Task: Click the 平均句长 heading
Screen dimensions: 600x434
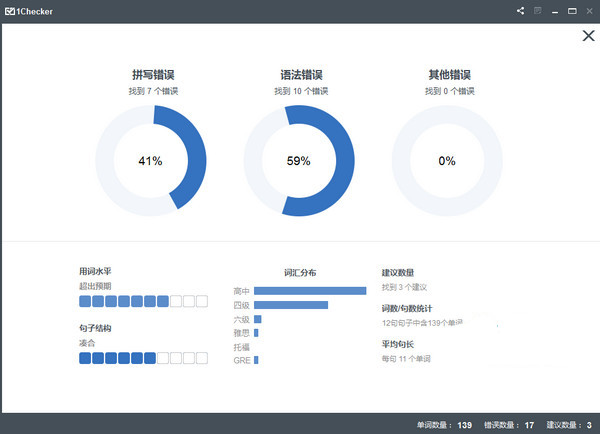Action: (x=398, y=344)
